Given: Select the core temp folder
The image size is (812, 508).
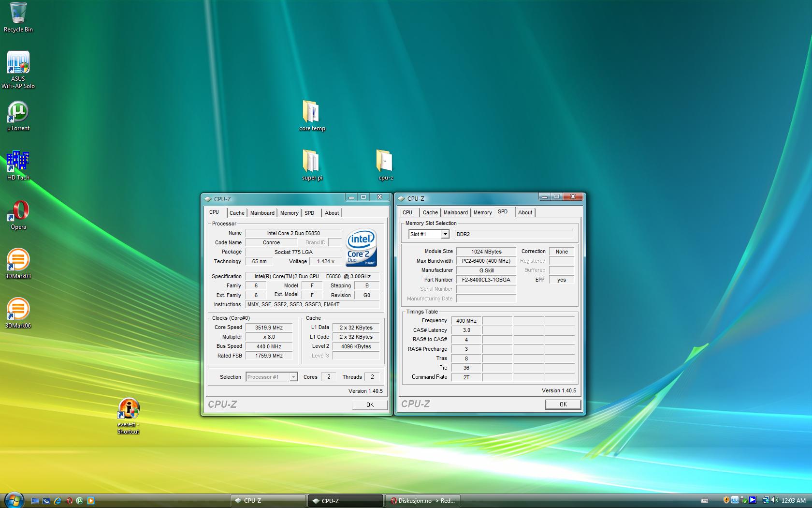Looking at the screenshot, I should [x=312, y=116].
